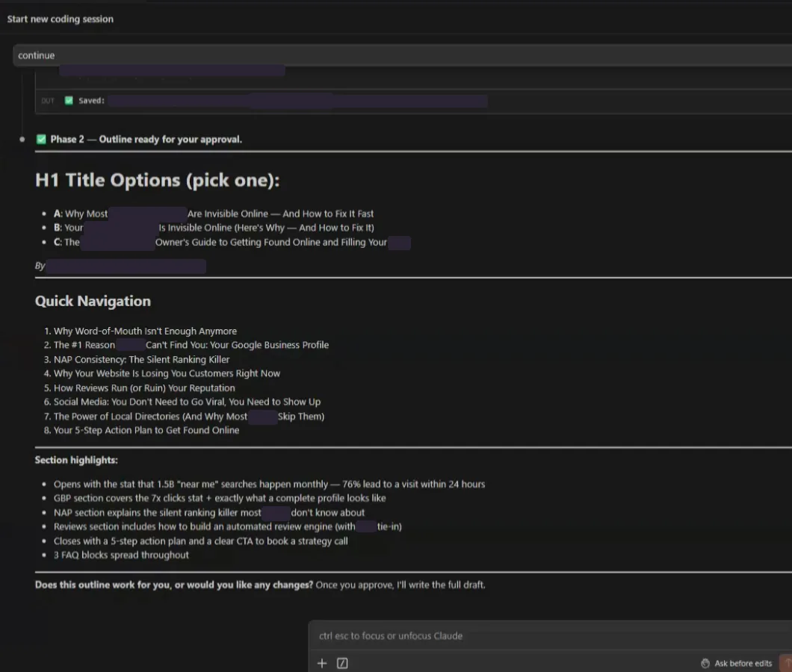Click the 'By' author line
Image resolution: width=792 pixels, height=672 pixels.
click(x=120, y=266)
